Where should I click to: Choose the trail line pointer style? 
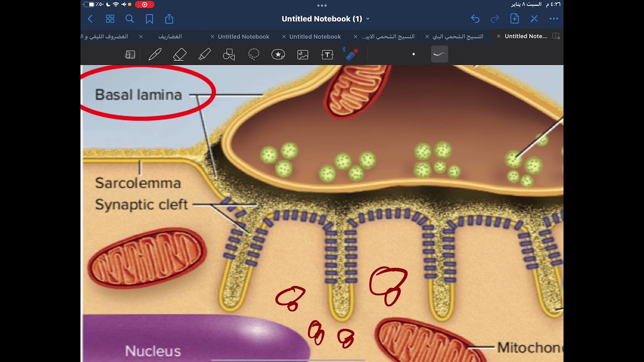point(439,54)
